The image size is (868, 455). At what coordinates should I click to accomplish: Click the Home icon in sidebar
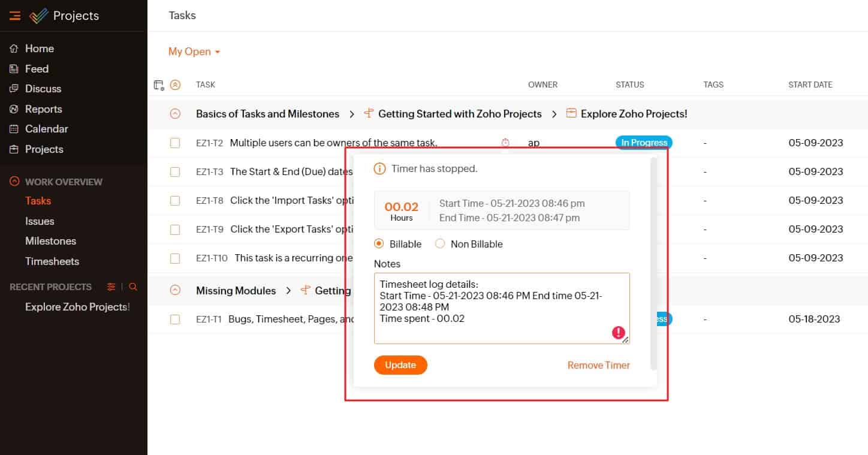[x=14, y=49]
